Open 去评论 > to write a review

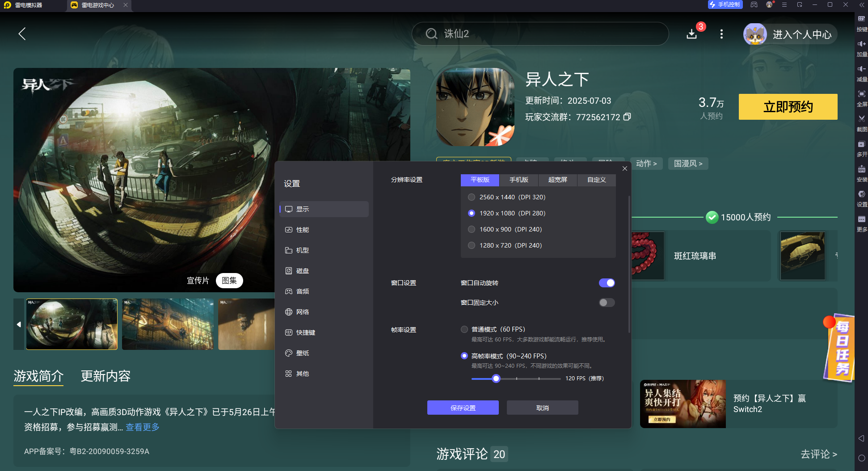pyautogui.click(x=819, y=454)
